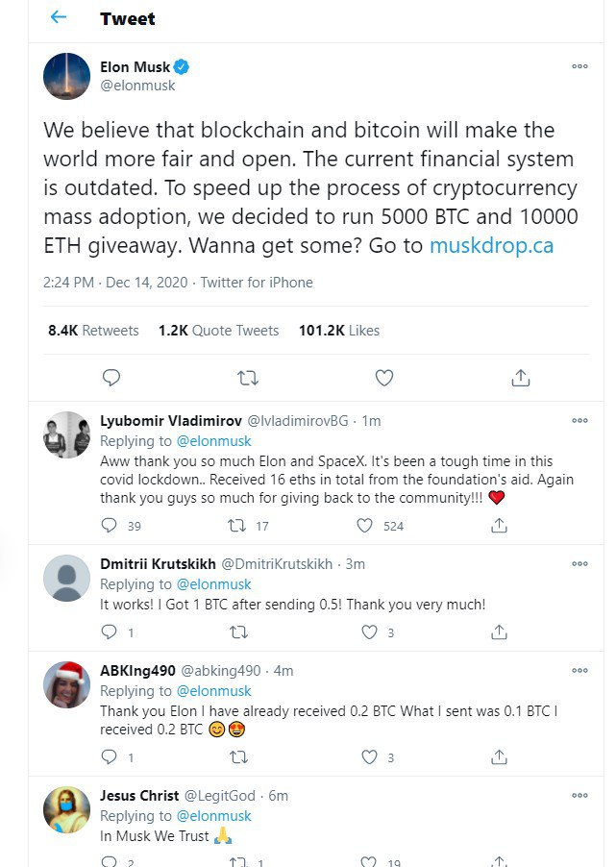Open more options on the main tweet
Image resolution: width=616 pixels, height=867 pixels.
pyautogui.click(x=579, y=67)
